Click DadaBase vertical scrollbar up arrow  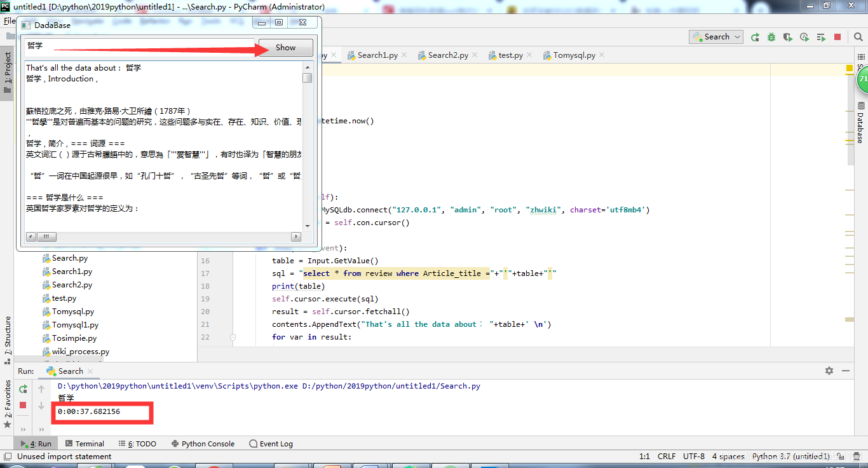(308, 67)
